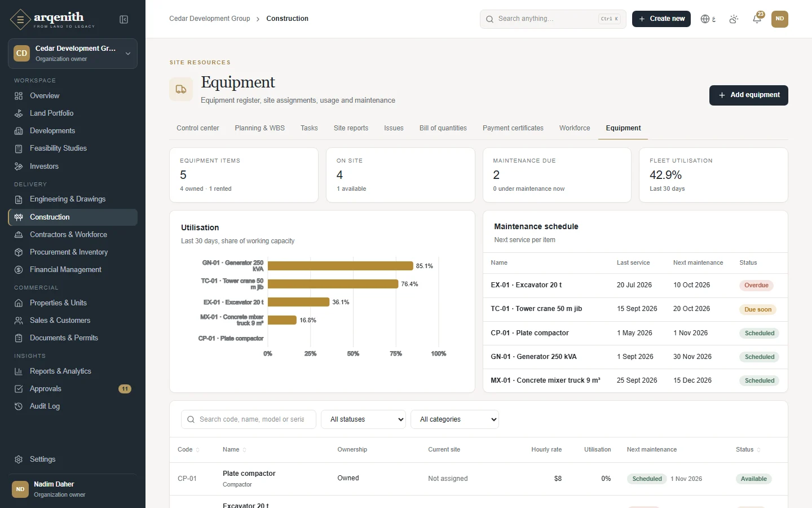Click the Available status badge for CP-01
This screenshot has width=812, height=508.
[x=753, y=479]
